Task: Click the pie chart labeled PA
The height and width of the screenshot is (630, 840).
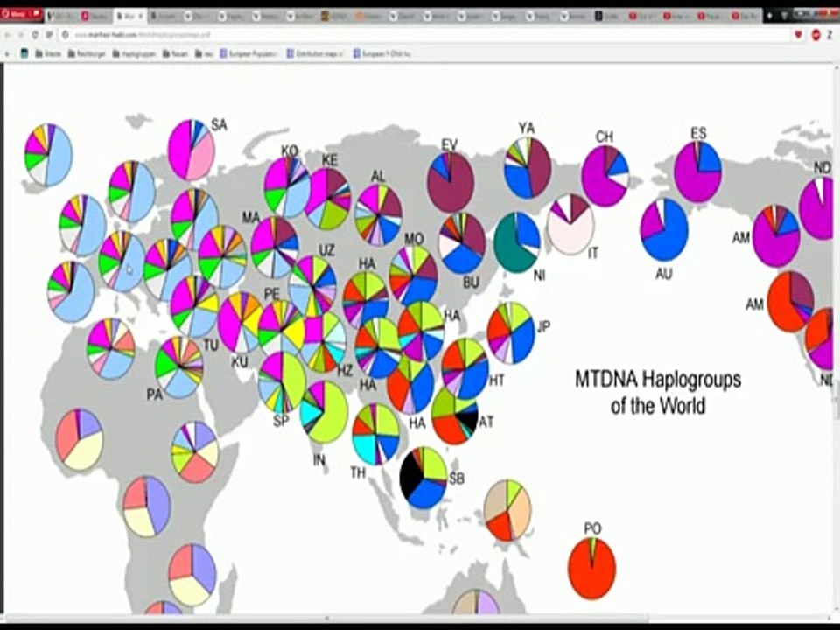Action: pyautogui.click(x=178, y=367)
